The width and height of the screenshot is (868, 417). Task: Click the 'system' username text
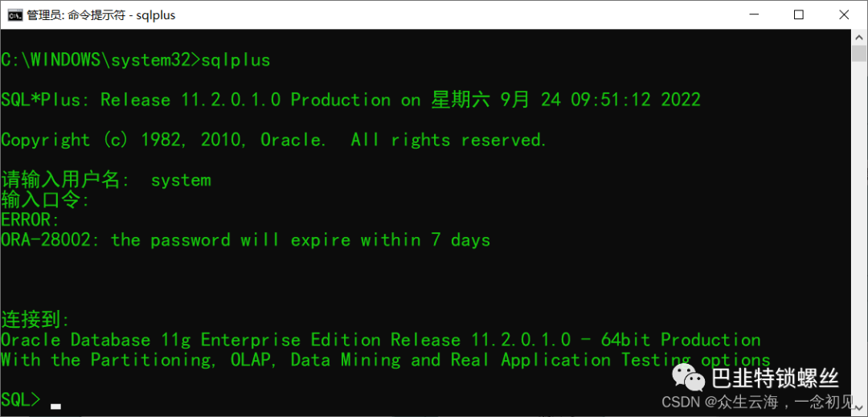(181, 180)
